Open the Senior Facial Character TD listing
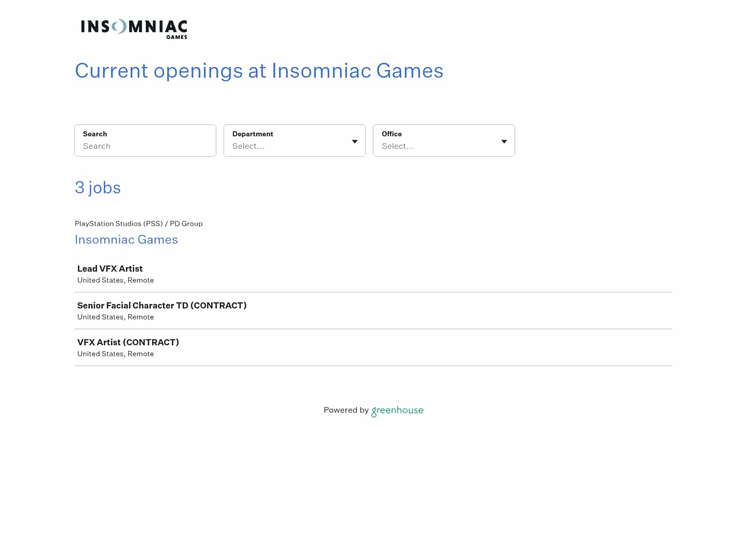The width and height of the screenshot is (747, 560). [x=162, y=305]
